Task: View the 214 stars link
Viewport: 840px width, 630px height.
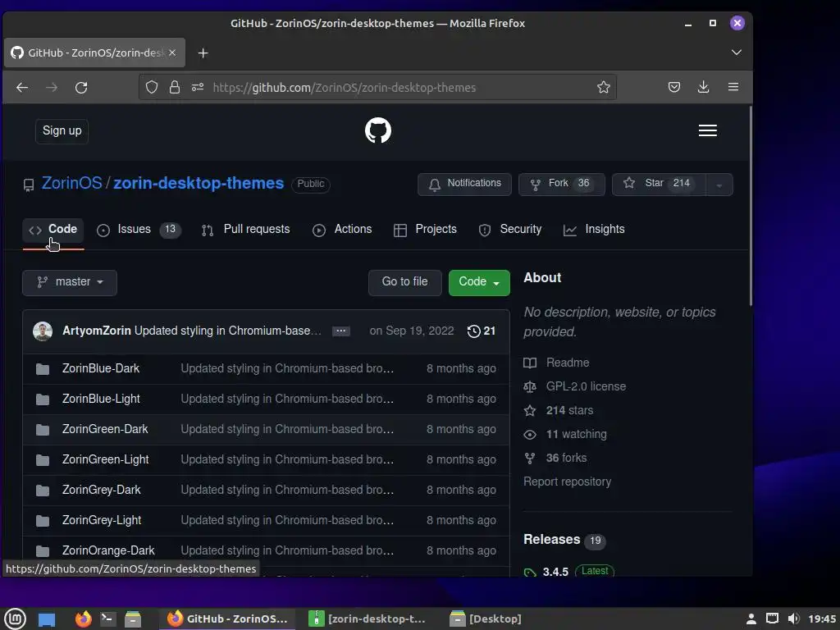Action: 569,411
